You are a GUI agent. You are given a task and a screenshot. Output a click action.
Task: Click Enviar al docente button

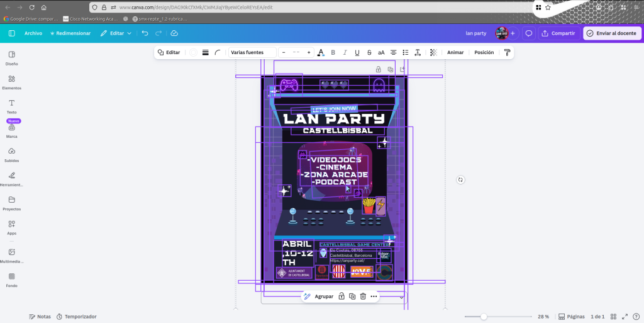tap(611, 33)
